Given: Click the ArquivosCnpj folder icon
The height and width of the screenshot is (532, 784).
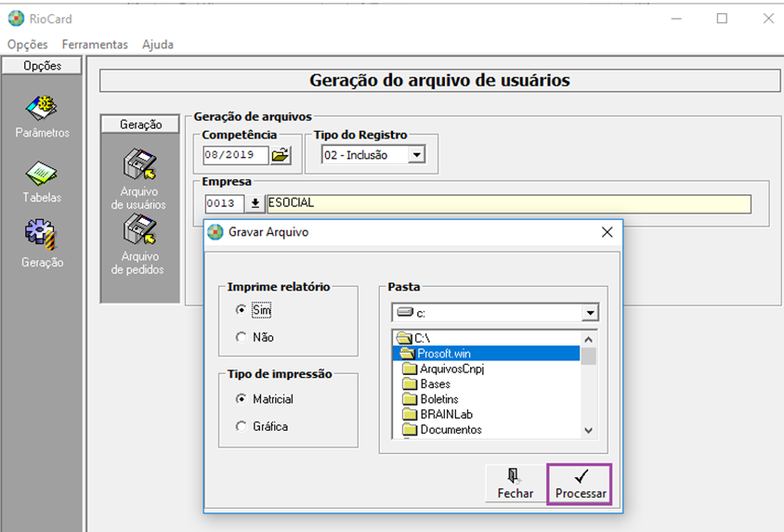Looking at the screenshot, I should coord(410,370).
